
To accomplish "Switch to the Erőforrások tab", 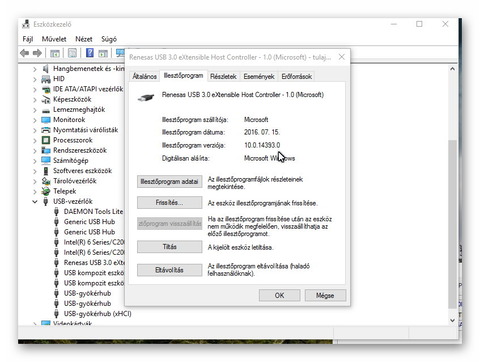I will pos(296,76).
